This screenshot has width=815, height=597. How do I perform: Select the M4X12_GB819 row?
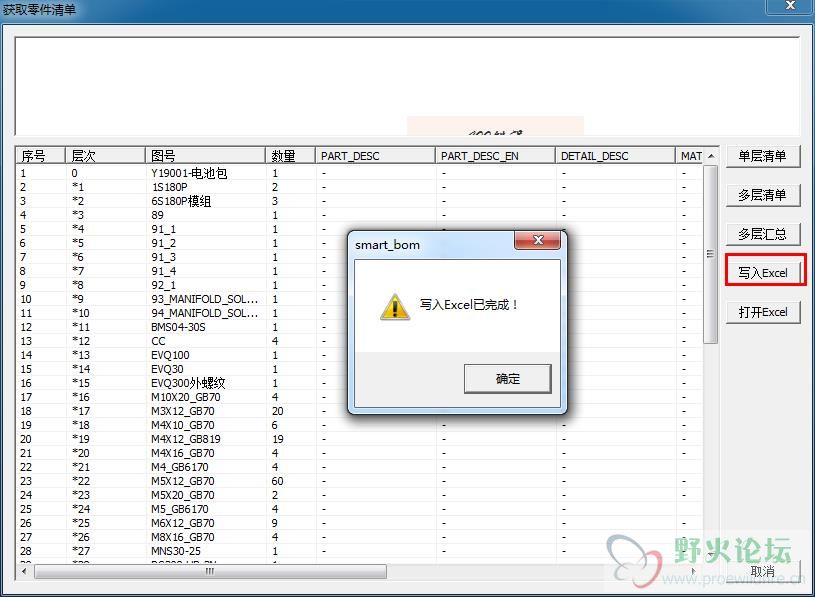pyautogui.click(x=359, y=440)
